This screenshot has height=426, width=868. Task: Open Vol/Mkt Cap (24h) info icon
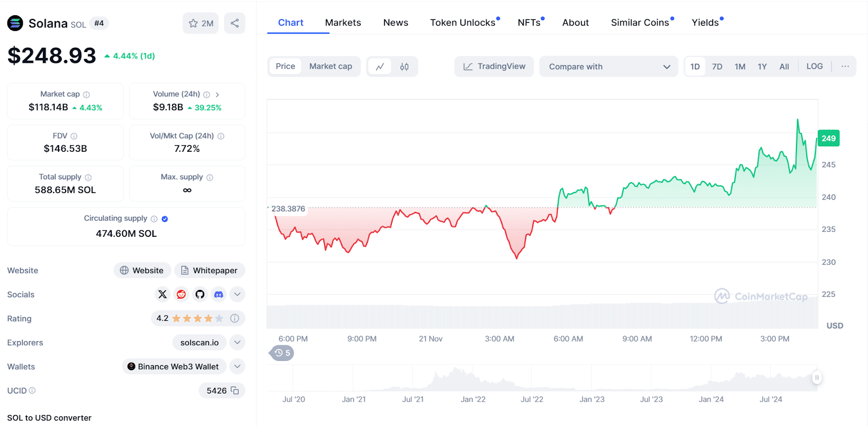pyautogui.click(x=221, y=136)
